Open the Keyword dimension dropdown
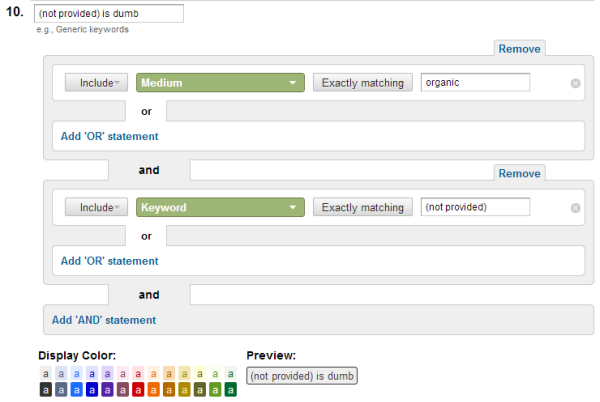600x402 pixels. [220, 208]
